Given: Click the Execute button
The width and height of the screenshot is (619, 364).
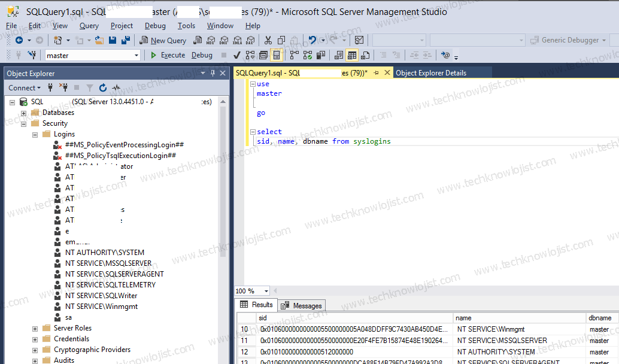Looking at the screenshot, I should point(168,55).
